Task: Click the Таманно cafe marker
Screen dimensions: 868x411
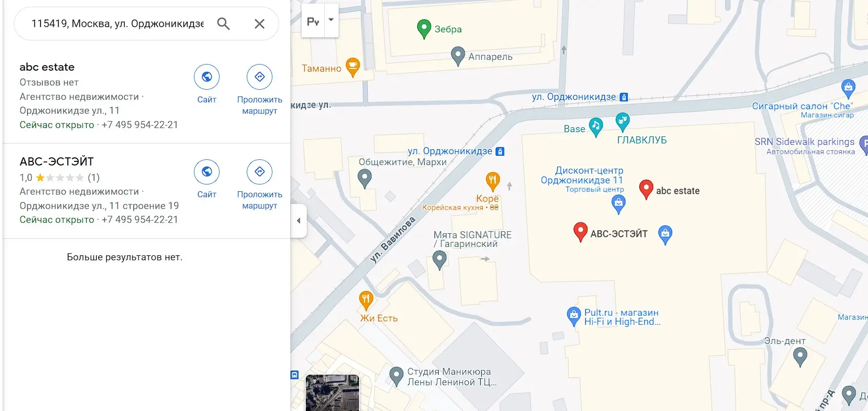Action: 352,67
